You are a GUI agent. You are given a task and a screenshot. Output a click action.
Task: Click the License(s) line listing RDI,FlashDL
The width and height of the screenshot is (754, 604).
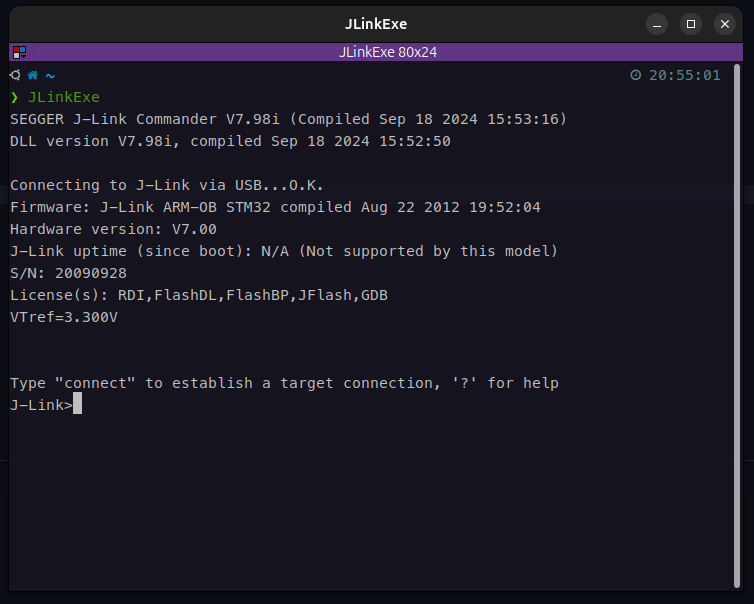click(199, 295)
